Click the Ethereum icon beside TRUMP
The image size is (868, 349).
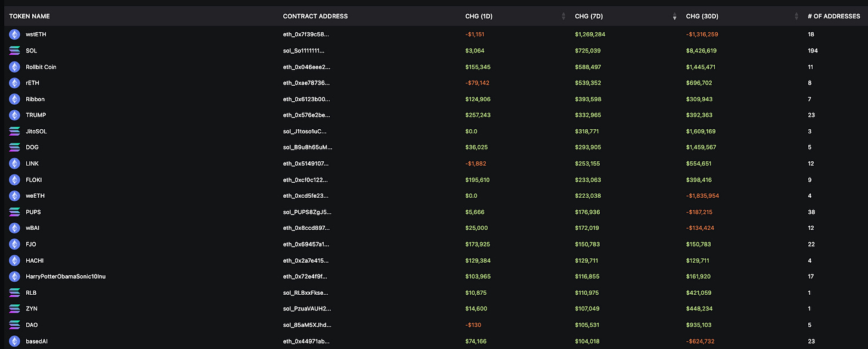pos(14,115)
